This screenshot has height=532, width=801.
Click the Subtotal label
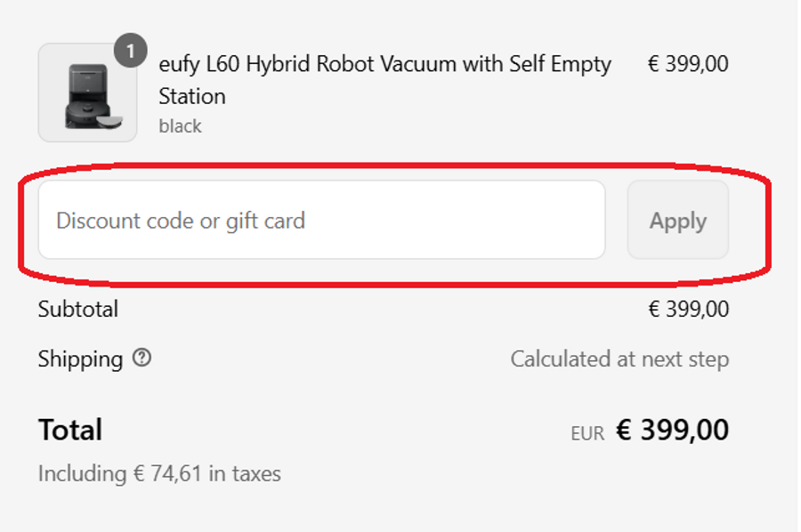pyautogui.click(x=78, y=309)
